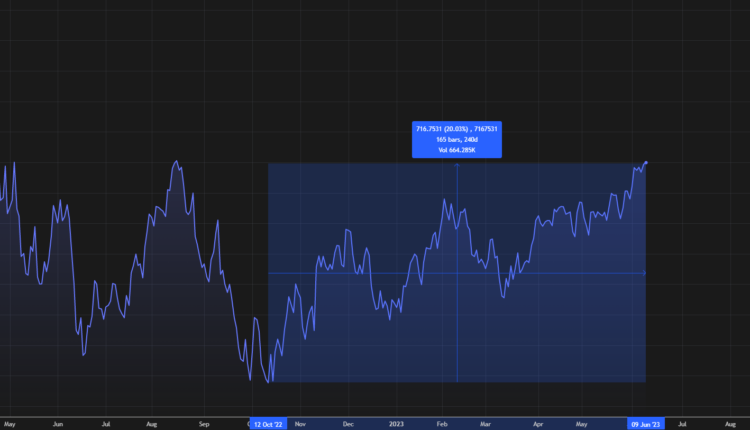This screenshot has width=750, height=430.
Task: Click the Dec label on the time axis
Action: click(x=348, y=424)
